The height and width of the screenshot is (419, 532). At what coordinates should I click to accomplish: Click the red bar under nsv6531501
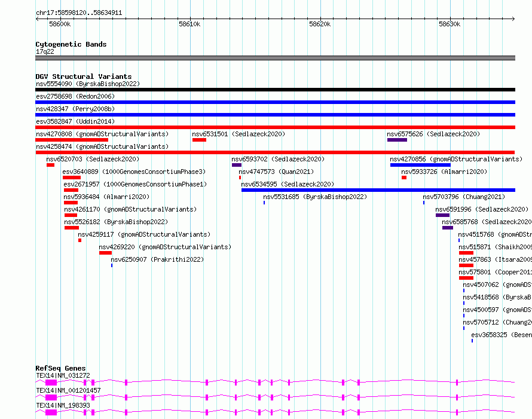point(199,140)
